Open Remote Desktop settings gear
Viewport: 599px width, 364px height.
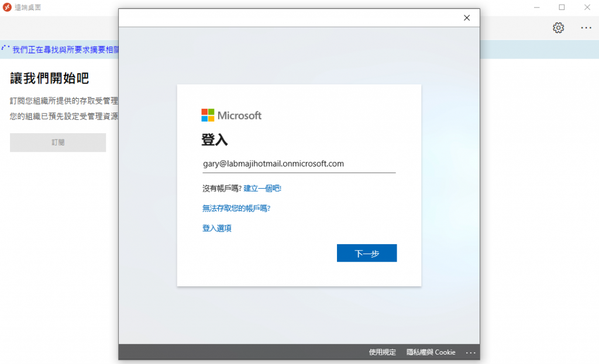(x=558, y=28)
